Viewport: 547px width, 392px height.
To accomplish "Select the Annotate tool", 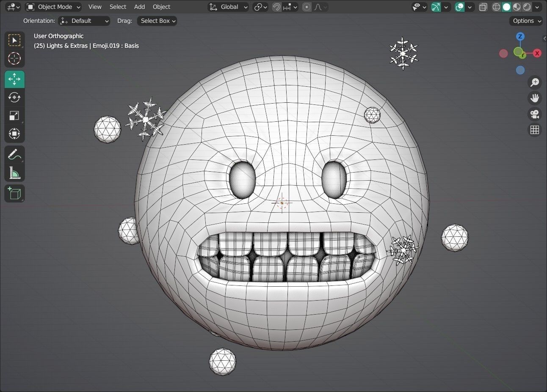I will click(14, 154).
